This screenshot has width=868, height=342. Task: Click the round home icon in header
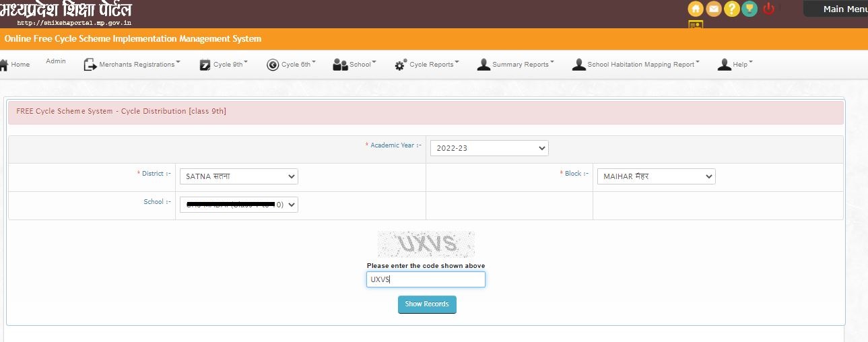696,9
